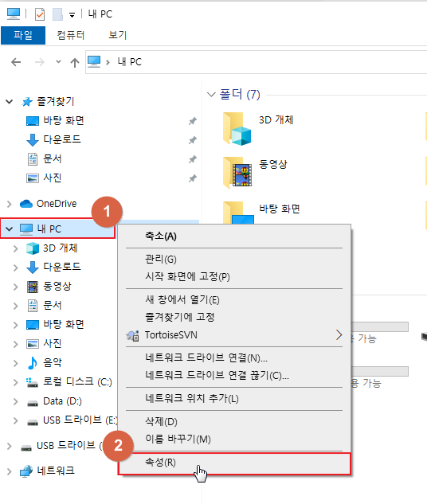This screenshot has width=427, height=504.
Task: Click the PC system icon in title bar
Action: pos(14,14)
